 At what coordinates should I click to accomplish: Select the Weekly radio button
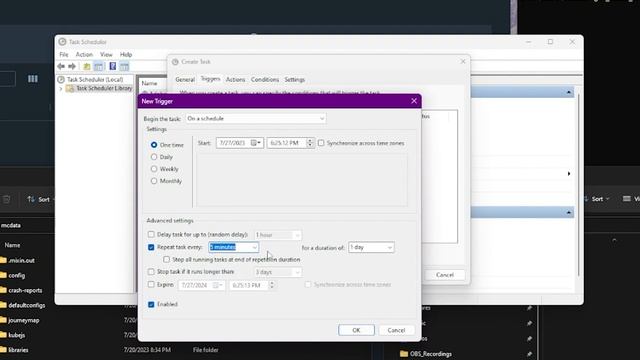(154, 169)
